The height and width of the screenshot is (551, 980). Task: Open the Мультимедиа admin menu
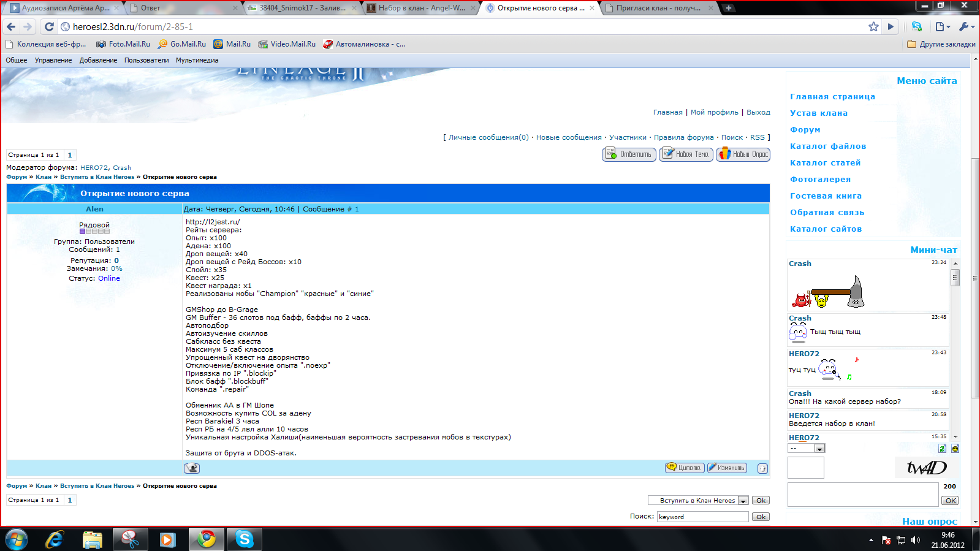197,60
